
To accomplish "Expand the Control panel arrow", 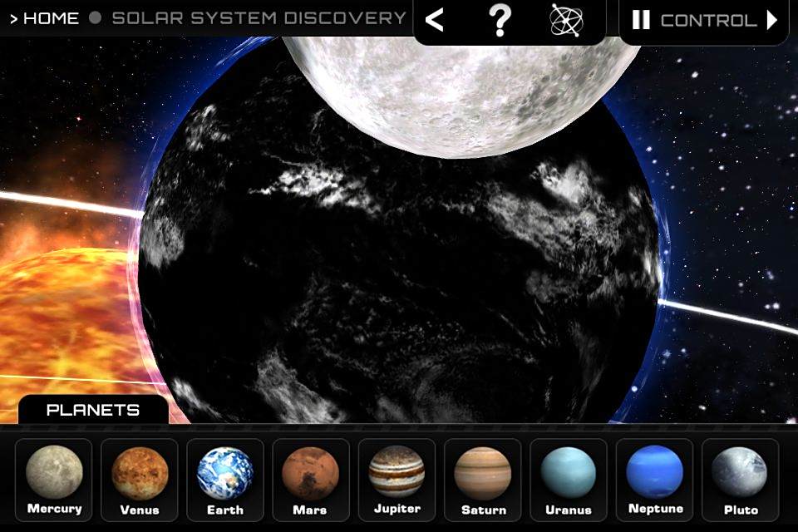I will pos(772,20).
